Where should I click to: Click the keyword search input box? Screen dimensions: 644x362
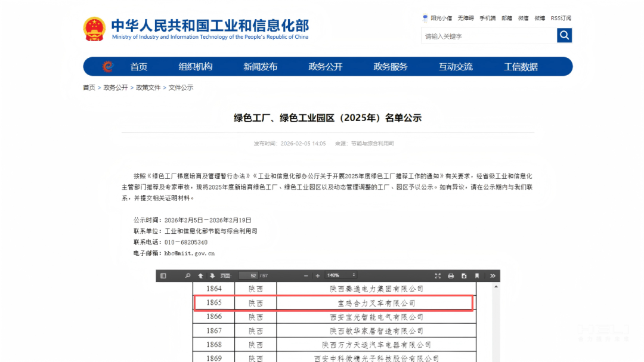click(488, 36)
